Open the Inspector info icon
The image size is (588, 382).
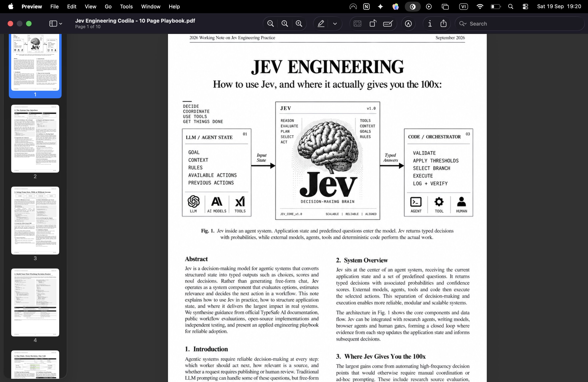tap(430, 24)
